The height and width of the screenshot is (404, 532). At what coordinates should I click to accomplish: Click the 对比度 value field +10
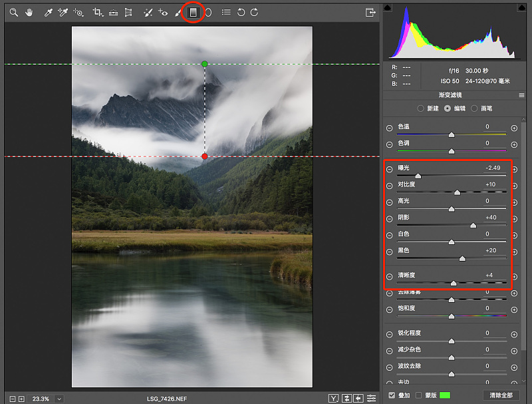click(491, 184)
